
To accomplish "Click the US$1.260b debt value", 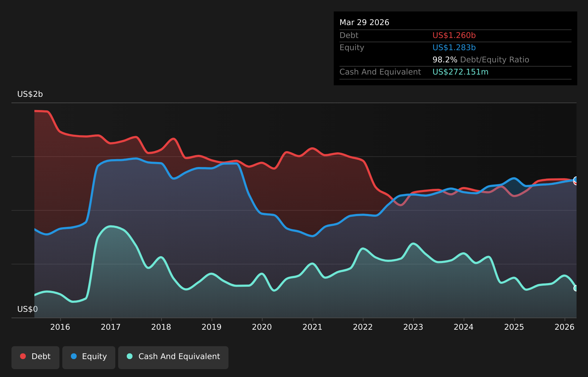I will (454, 35).
